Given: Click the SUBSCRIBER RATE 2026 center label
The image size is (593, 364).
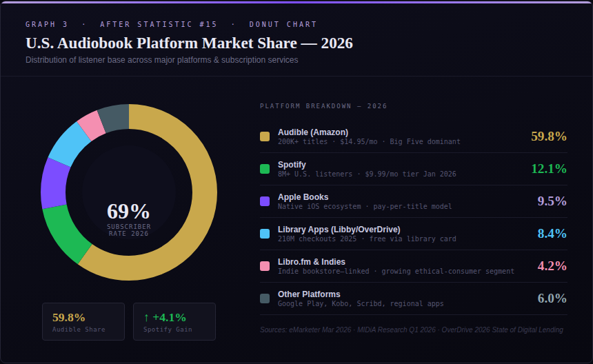Looking at the screenshot, I should click(x=128, y=230).
